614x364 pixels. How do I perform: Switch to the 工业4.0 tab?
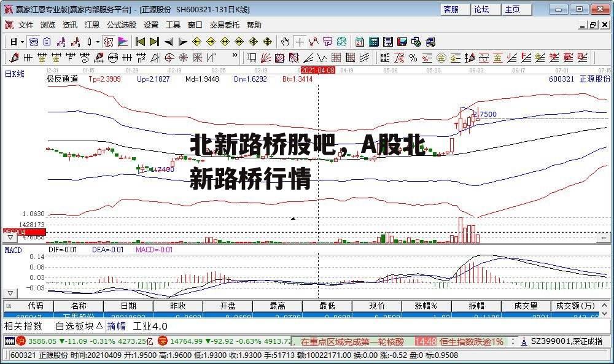pyautogui.click(x=150, y=326)
